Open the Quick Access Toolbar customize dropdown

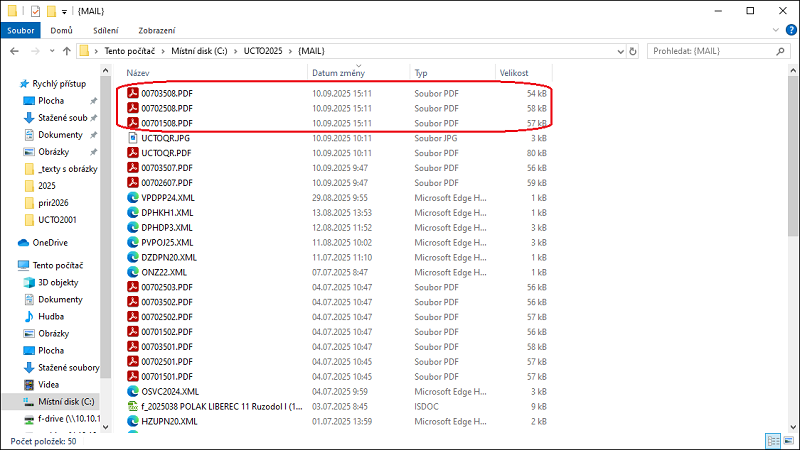tap(65, 10)
